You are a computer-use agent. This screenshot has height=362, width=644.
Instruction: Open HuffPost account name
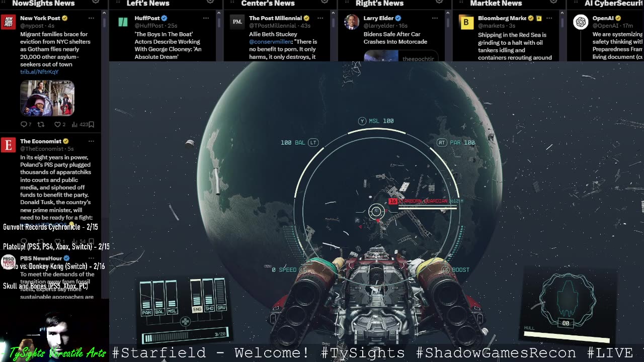click(x=147, y=18)
